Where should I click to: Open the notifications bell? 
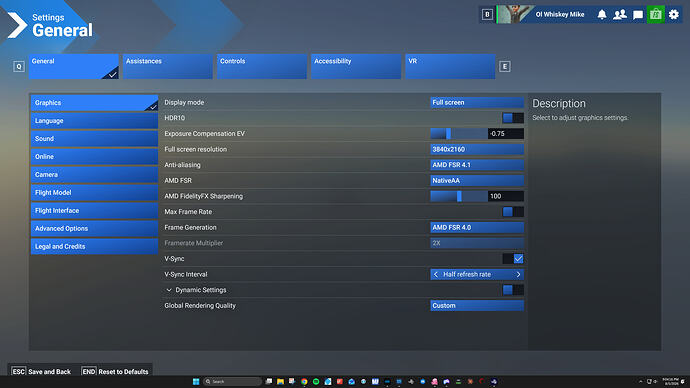602,15
